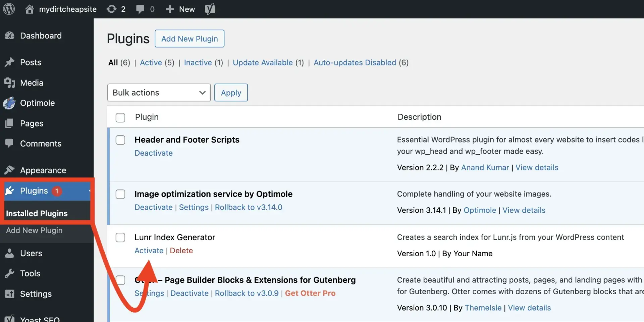Viewport: 644px width, 322px height.
Task: Click the WordPress logo in the admin bar
Action: 8,9
